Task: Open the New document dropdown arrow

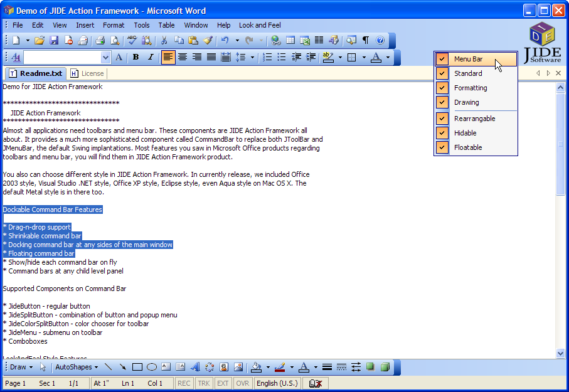Action: click(x=28, y=40)
